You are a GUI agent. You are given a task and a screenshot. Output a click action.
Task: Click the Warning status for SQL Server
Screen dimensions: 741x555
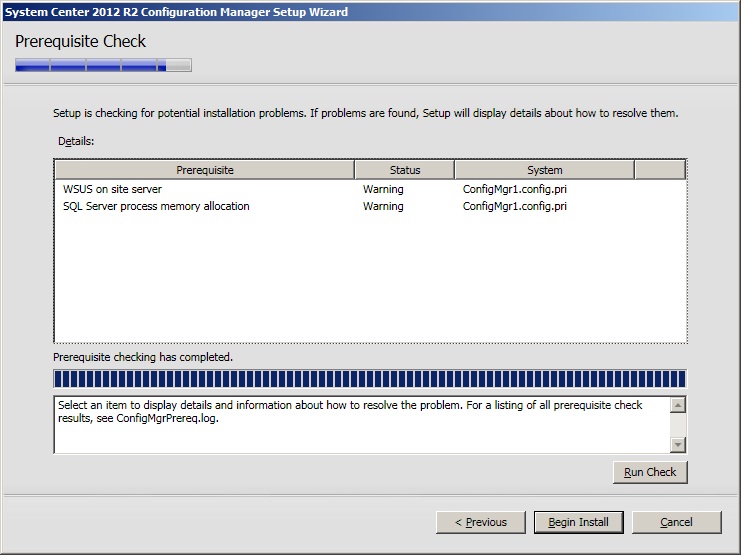pos(383,206)
